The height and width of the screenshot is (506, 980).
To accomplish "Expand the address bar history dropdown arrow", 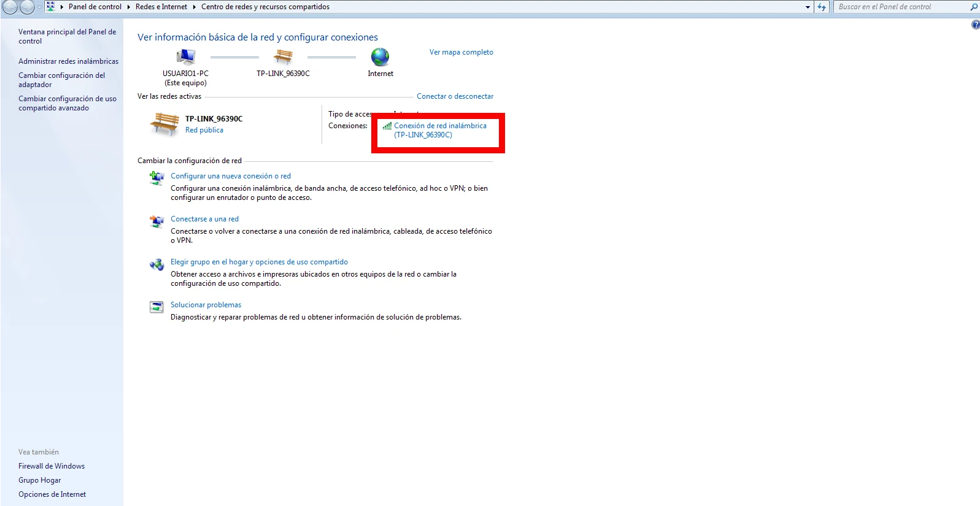I will pos(808,7).
